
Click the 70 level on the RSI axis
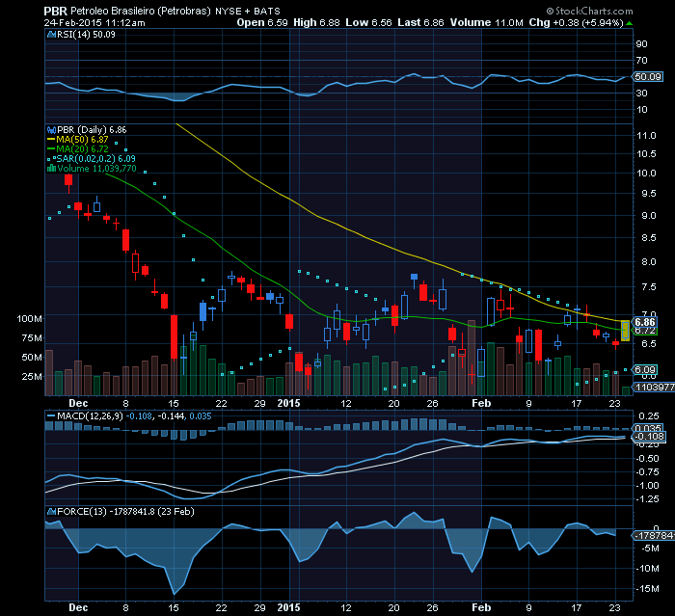click(x=641, y=61)
